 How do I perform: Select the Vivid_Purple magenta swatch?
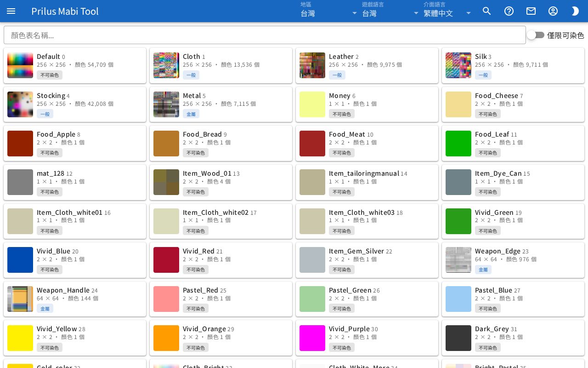pyautogui.click(x=312, y=338)
